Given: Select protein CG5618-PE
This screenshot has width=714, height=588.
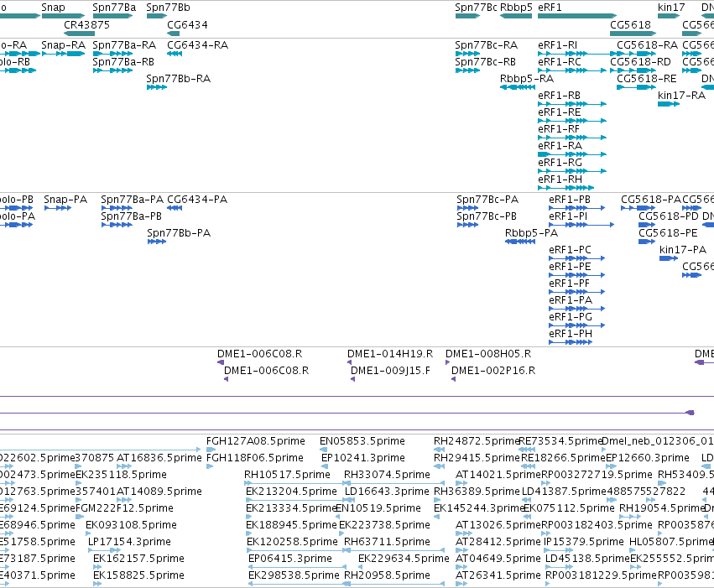Looking at the screenshot, I should click(647, 242).
